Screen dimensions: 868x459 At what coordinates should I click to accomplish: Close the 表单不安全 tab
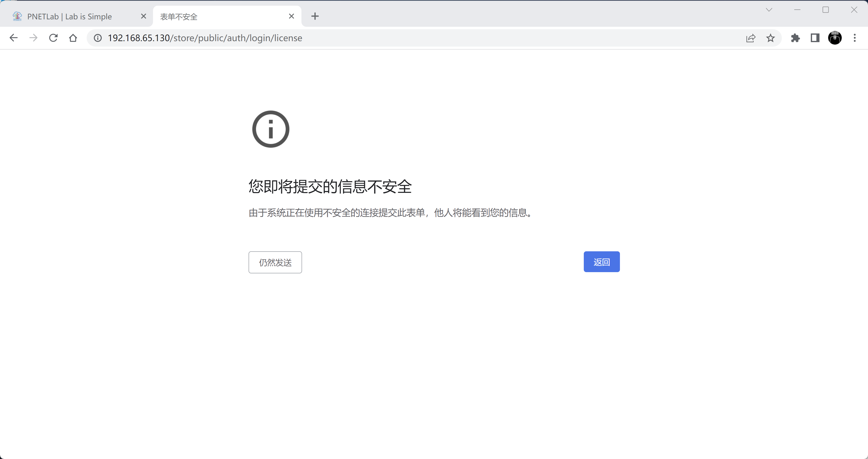tap(291, 16)
